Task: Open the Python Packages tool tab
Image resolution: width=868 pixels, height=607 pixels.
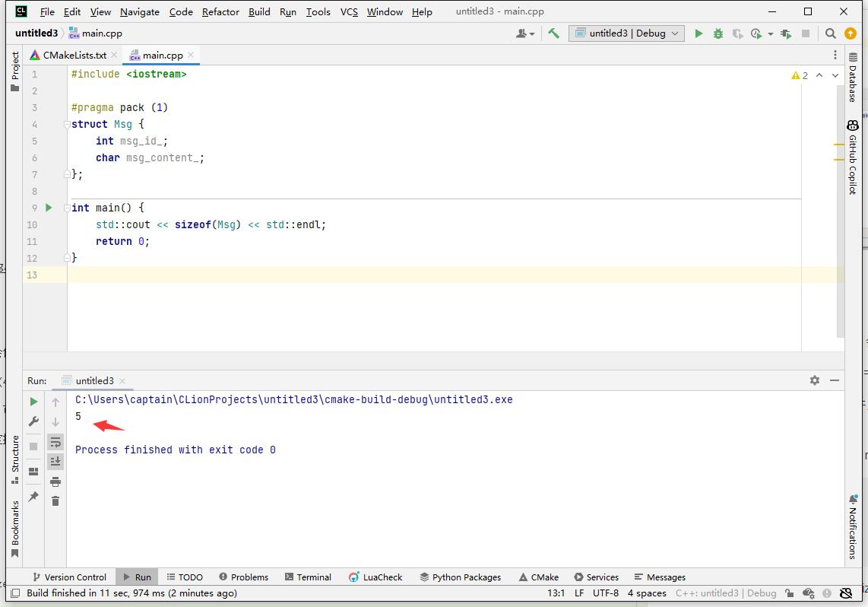Action: tap(460, 577)
